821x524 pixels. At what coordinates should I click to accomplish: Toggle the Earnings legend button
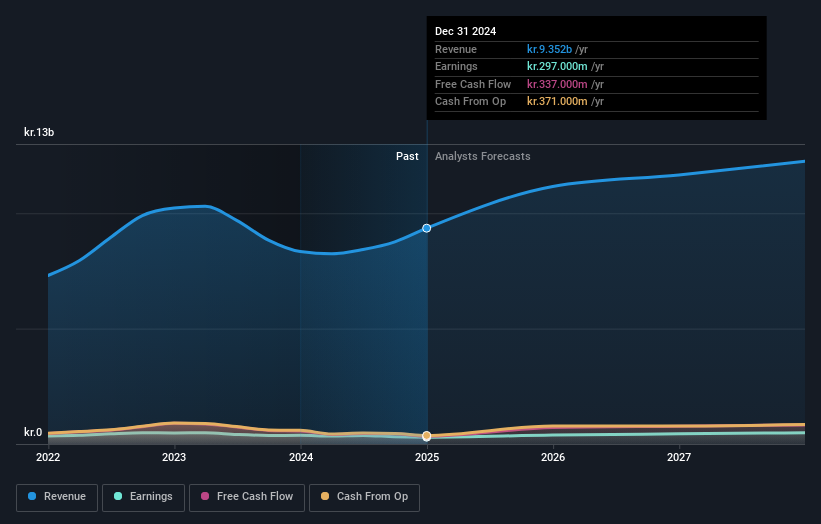tap(143, 497)
